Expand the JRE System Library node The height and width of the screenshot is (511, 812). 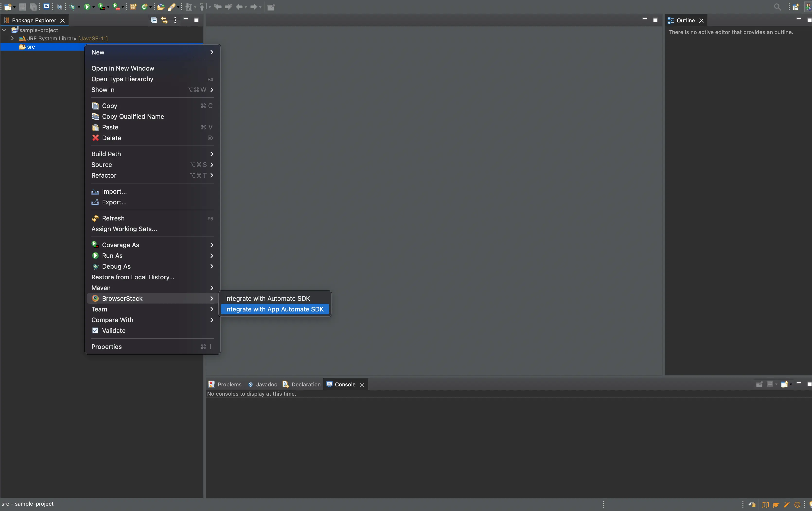click(x=12, y=38)
